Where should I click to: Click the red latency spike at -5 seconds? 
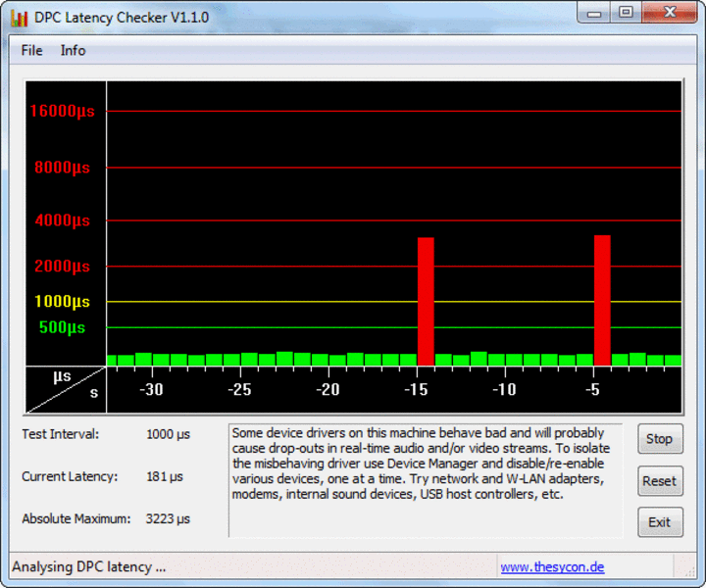(602, 300)
